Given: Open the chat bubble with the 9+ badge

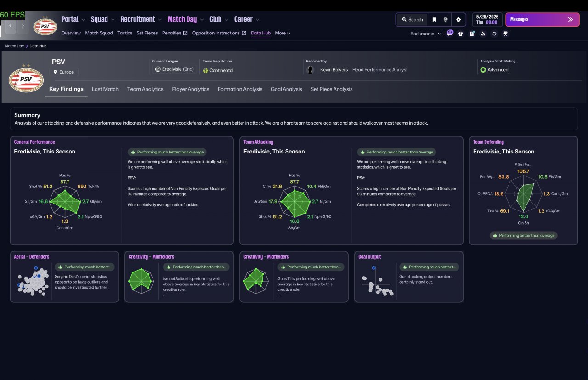Looking at the screenshot, I should pyautogui.click(x=450, y=33).
